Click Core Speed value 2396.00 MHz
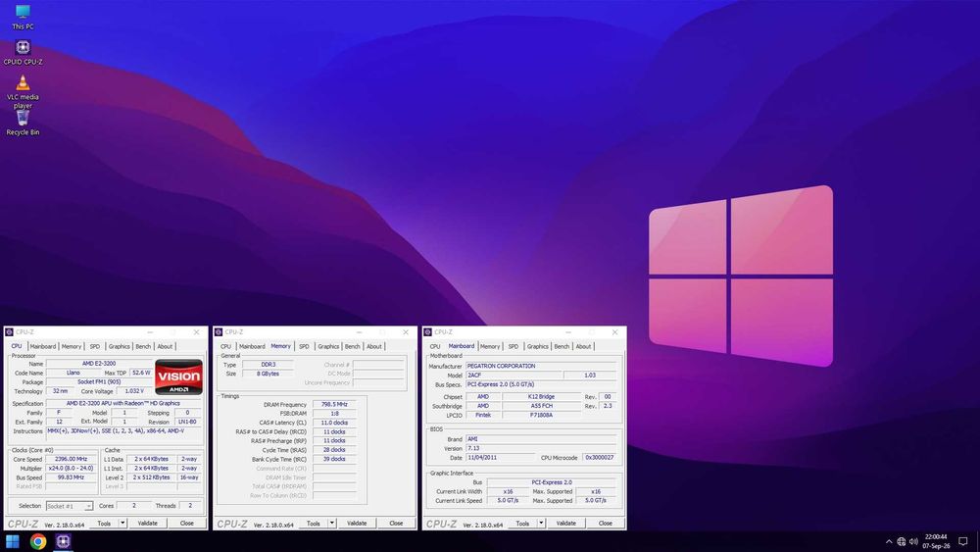Screen dimensions: 980x552 coord(71,459)
